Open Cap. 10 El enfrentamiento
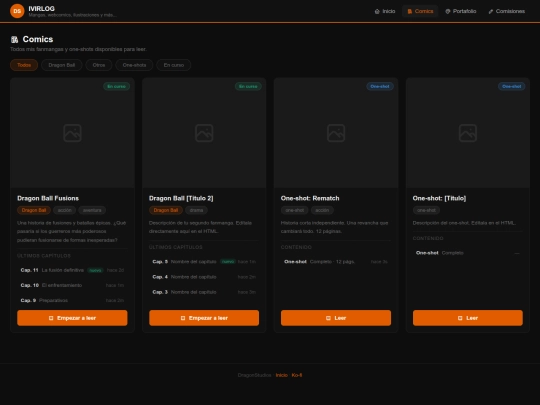Image resolution: width=540 pixels, height=405 pixels. click(x=72, y=285)
